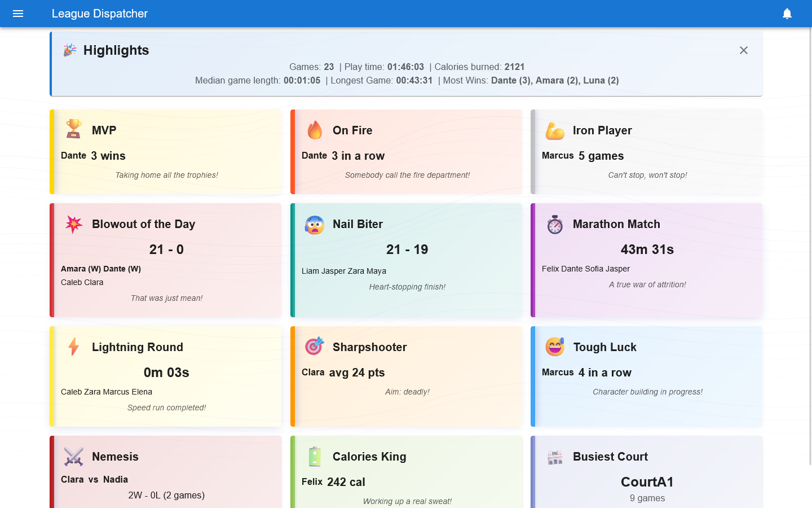Click the Calories King battery icon

[315, 456]
